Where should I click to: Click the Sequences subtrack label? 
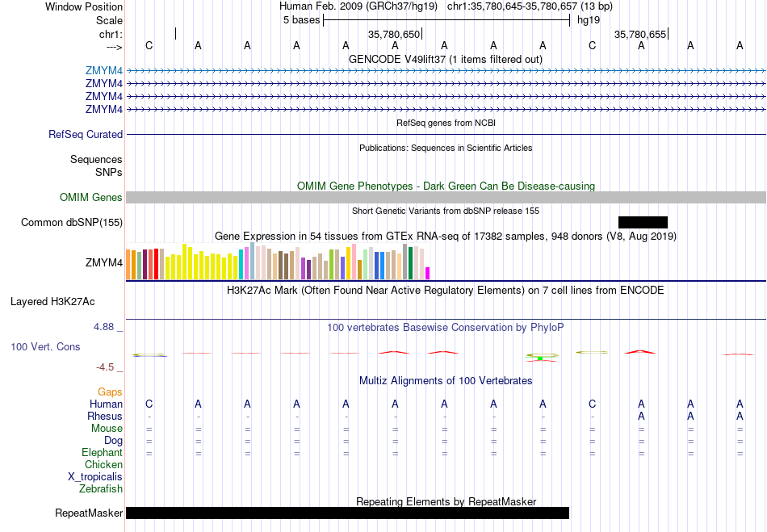click(x=96, y=159)
